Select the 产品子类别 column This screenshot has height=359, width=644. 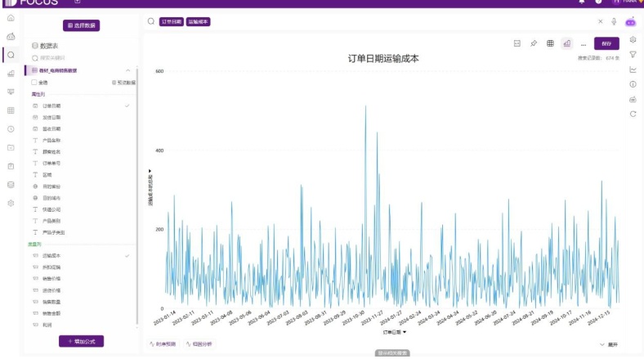[x=54, y=232]
